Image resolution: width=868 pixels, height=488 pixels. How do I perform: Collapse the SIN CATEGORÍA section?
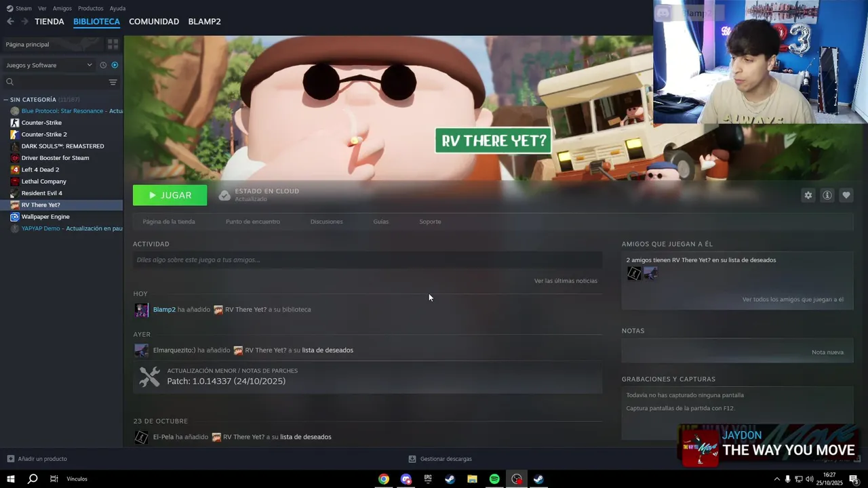coord(6,100)
